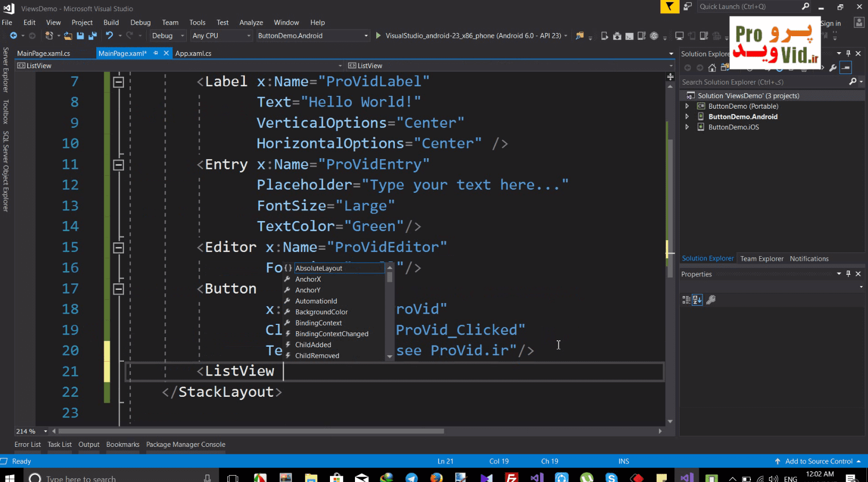Viewport: 868px width, 482px height.
Task: Click the search magnifier in Solution Explorer
Action: (853, 81)
